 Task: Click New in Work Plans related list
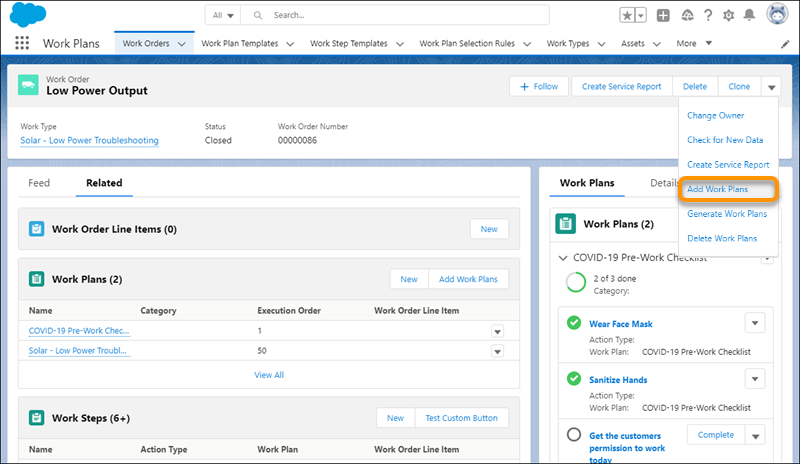[x=409, y=279]
